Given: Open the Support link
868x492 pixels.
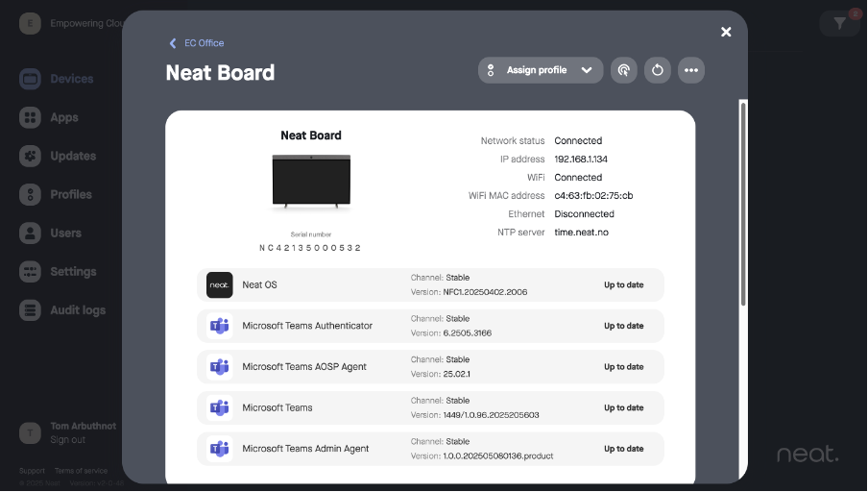Looking at the screenshot, I should (32, 471).
